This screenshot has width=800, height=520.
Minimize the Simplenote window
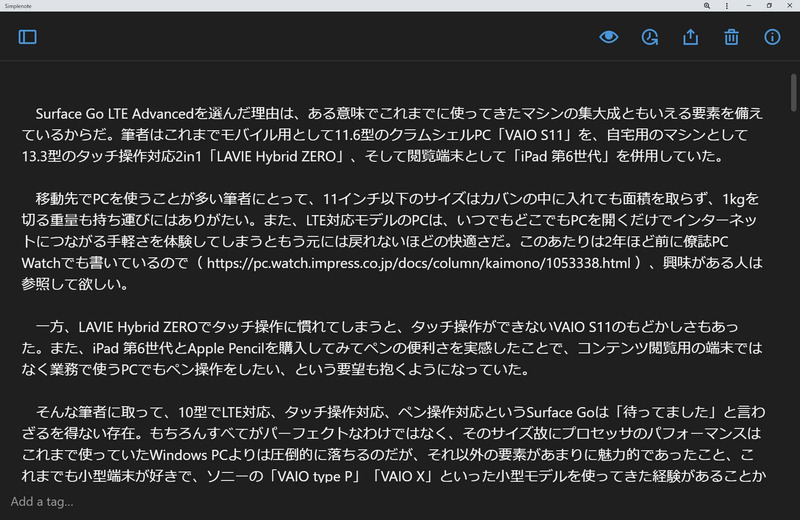(748, 6)
